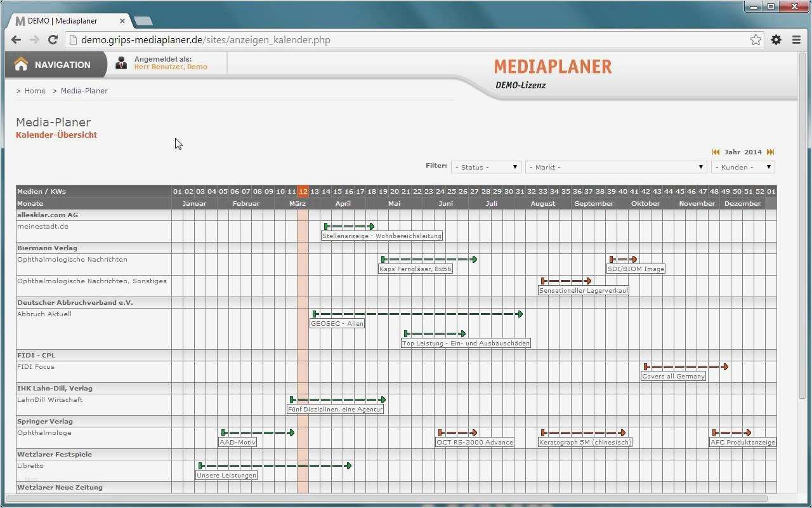Click the Herr Benutzer, Demo user link
The width and height of the screenshot is (812, 508).
[171, 67]
